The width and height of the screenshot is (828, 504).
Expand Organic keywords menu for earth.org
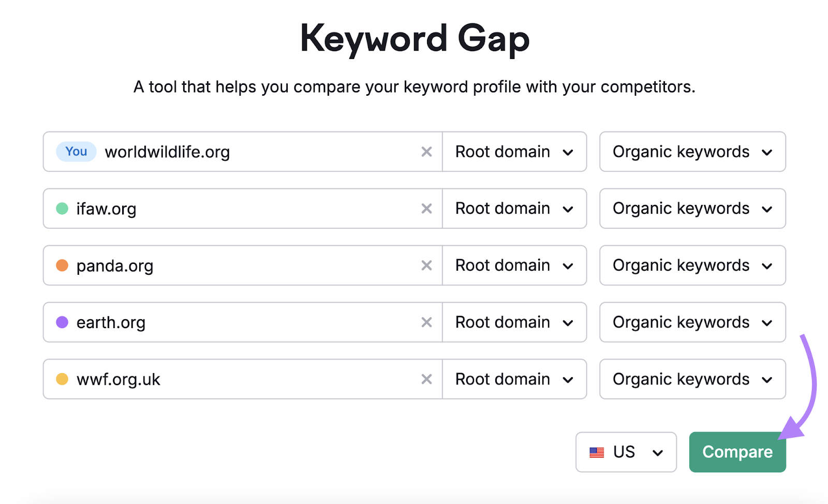(x=692, y=322)
